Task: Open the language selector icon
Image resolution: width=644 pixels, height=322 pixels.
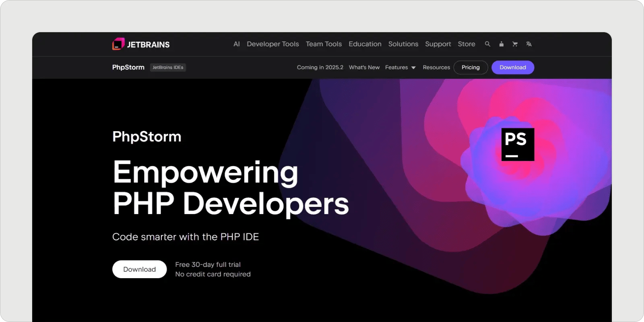Action: coord(529,44)
